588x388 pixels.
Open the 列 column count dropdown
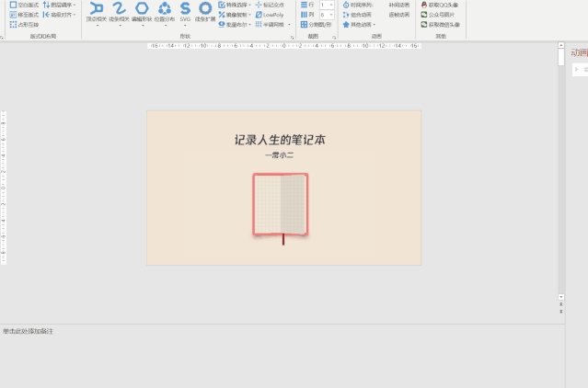(x=331, y=15)
